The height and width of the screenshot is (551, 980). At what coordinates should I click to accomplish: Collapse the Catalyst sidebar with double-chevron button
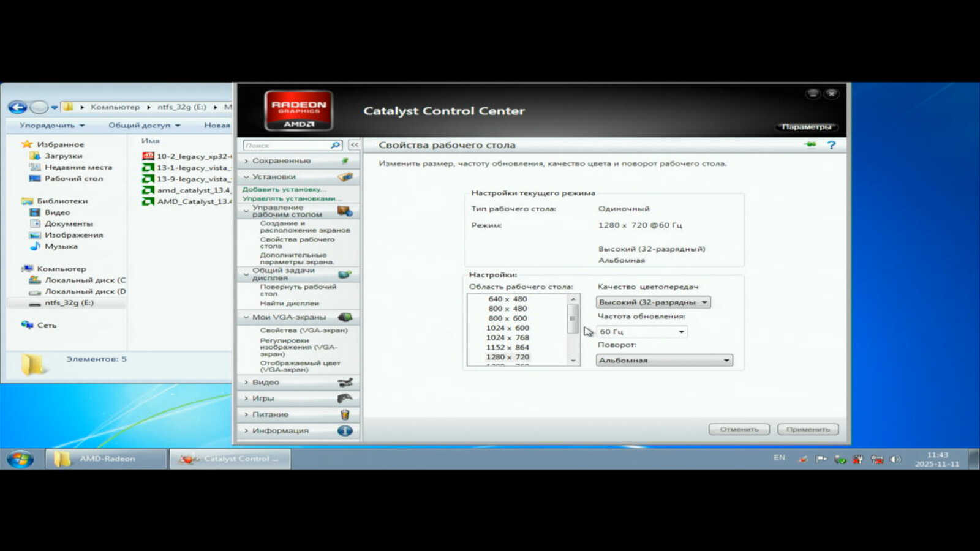tap(354, 145)
